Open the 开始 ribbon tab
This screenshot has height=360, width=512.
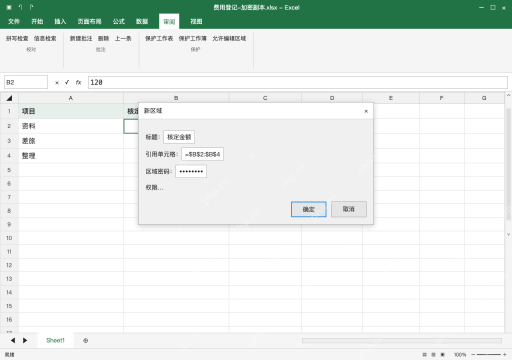coord(37,21)
